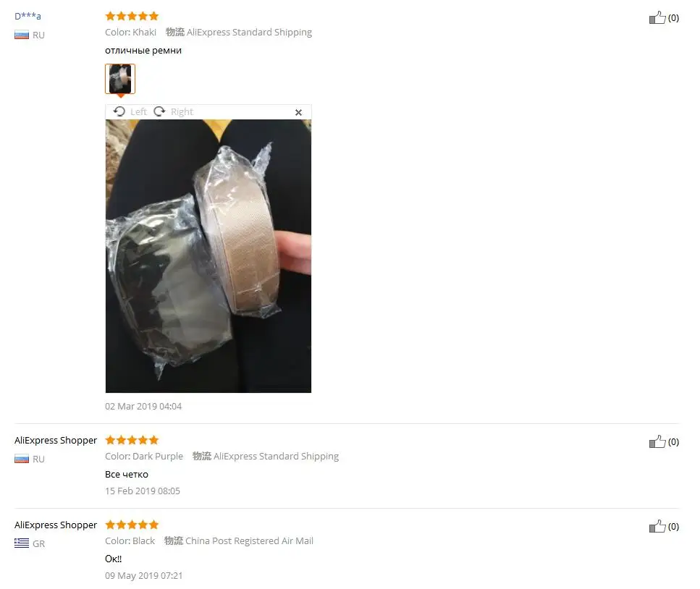700x589 pixels.
Task: Click the five-star rating of Black review
Action: (132, 525)
